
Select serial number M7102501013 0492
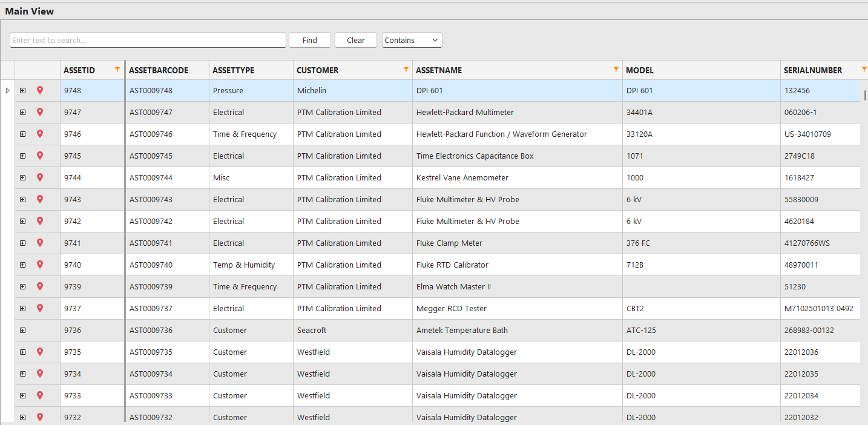tap(820, 308)
